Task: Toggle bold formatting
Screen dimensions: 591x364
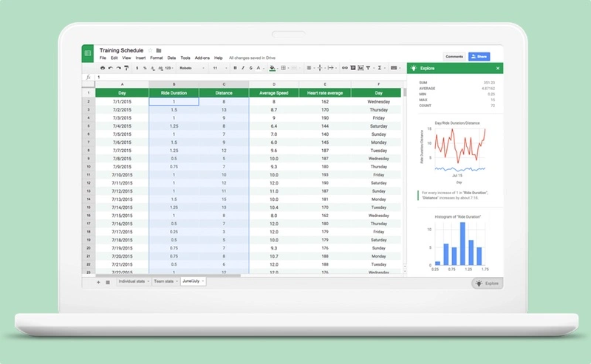Action: pos(235,68)
